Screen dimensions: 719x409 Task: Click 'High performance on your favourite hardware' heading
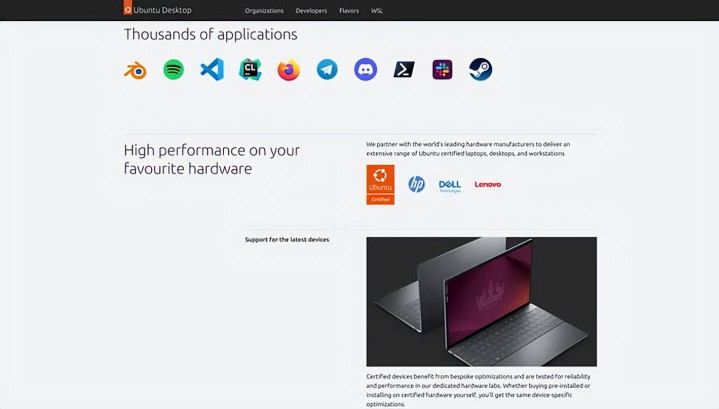point(212,159)
